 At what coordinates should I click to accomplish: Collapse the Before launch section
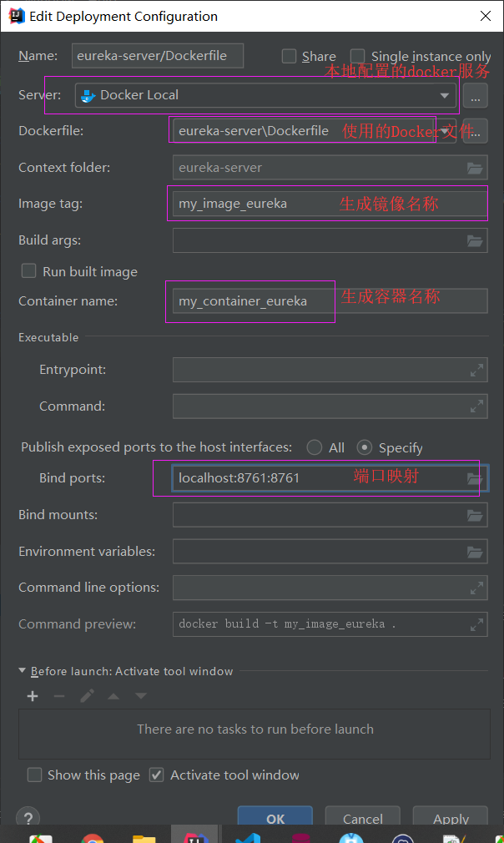pos(22,671)
